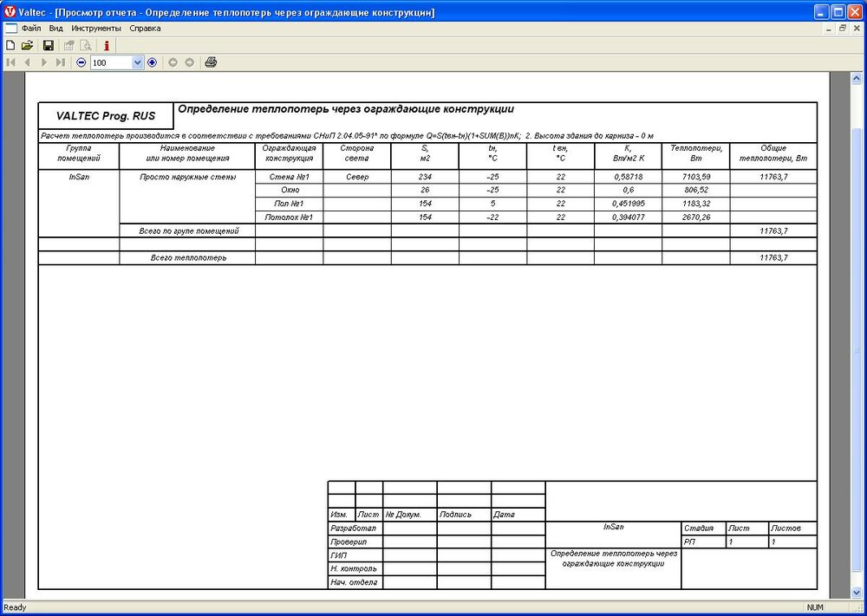The width and height of the screenshot is (867, 616).
Task: Click the K value 0,58718
Action: pyautogui.click(x=628, y=177)
